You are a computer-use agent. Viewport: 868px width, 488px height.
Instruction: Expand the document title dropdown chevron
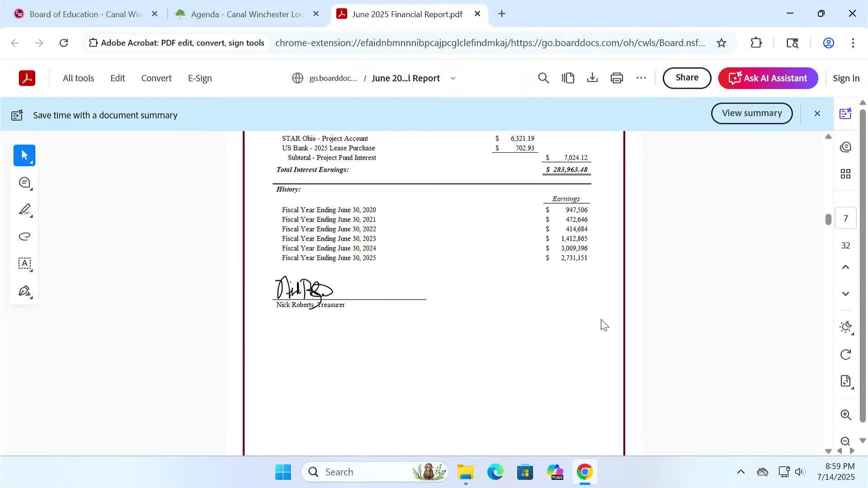pos(453,78)
